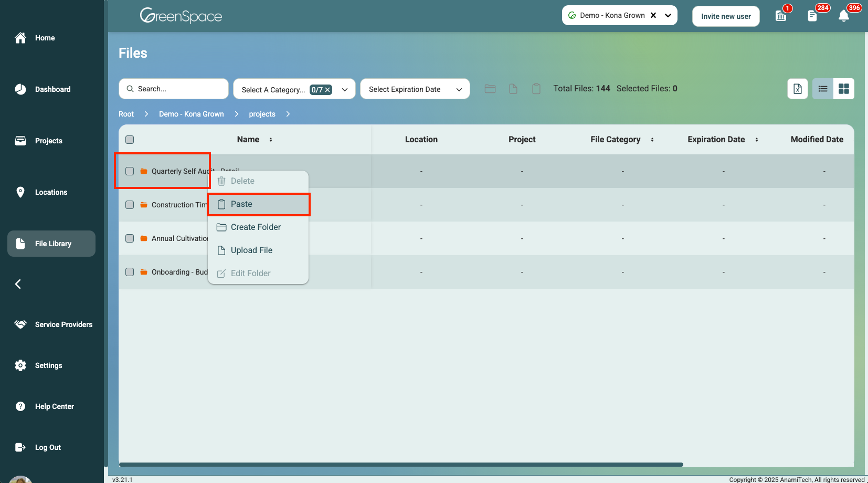This screenshot has width=868, height=483.
Task: Choose Create Folder in the context menu
Action: click(x=258, y=227)
